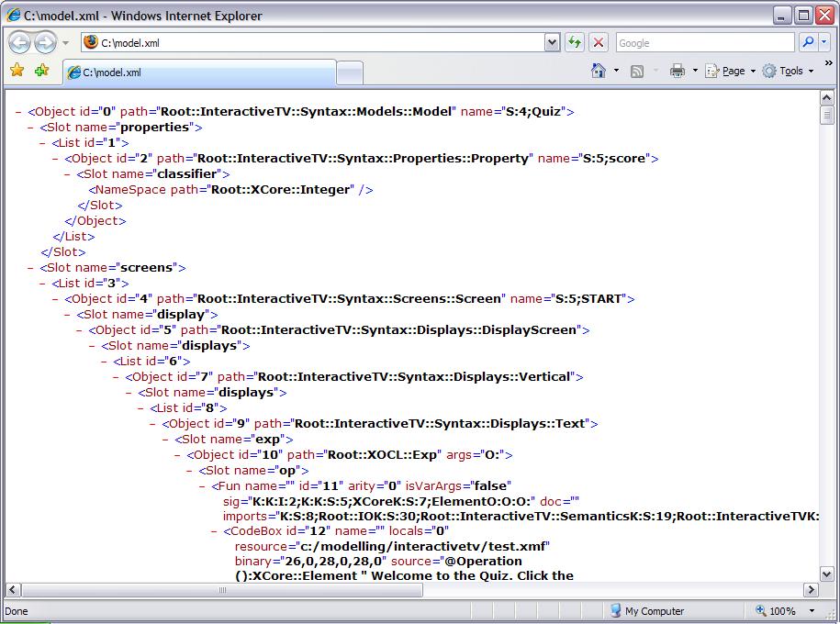Expand the toolbar overflow chevron

[x=829, y=63]
